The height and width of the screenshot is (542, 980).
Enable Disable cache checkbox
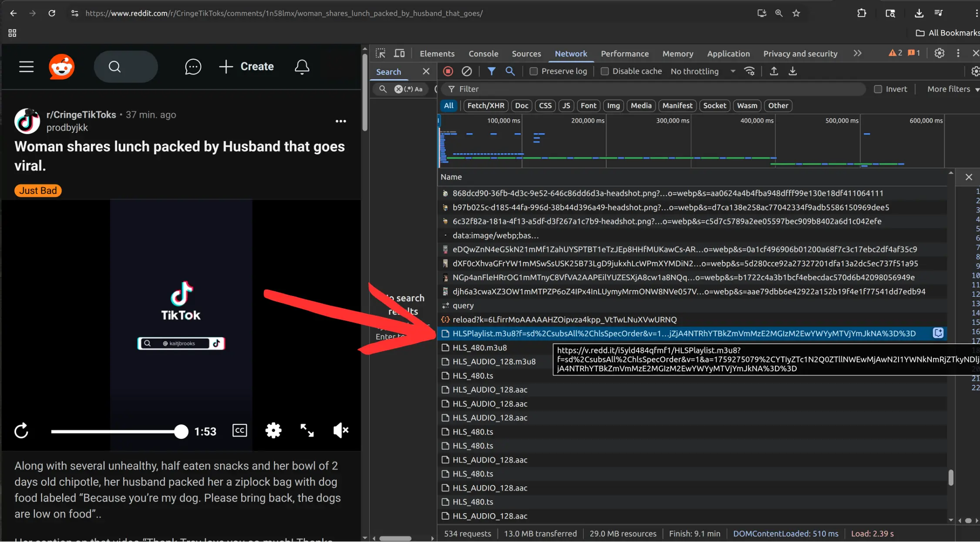[x=605, y=71]
